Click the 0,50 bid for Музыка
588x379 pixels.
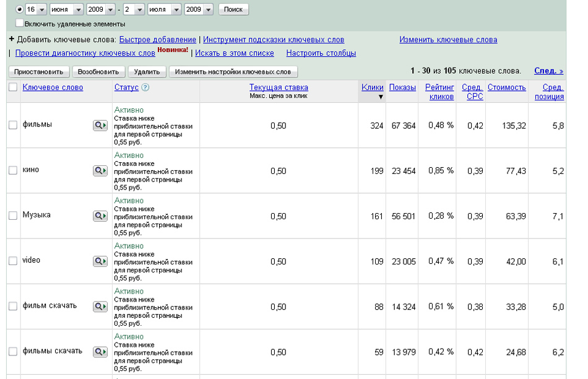(279, 216)
